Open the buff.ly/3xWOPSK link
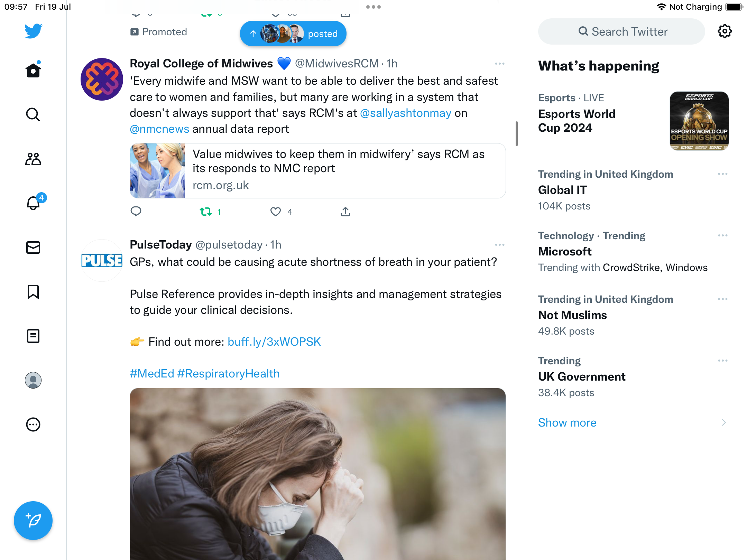 [274, 342]
